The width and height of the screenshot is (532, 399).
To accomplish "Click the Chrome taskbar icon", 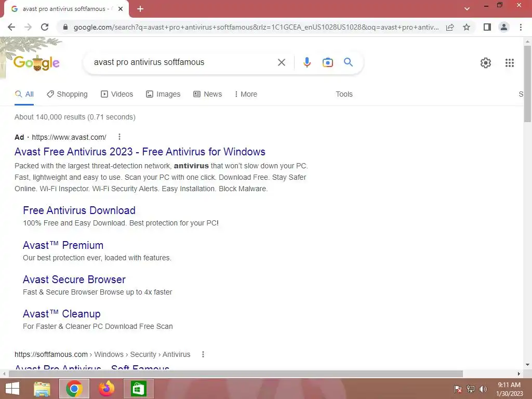I will point(74,389).
